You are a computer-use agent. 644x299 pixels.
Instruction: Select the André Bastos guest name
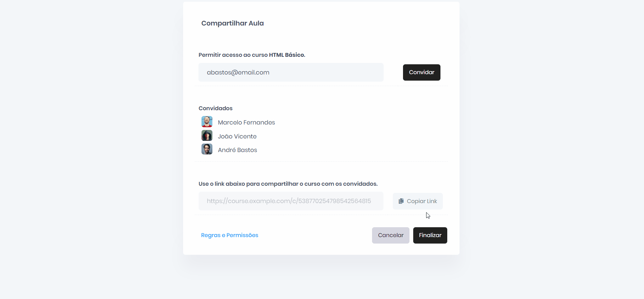pos(238,150)
